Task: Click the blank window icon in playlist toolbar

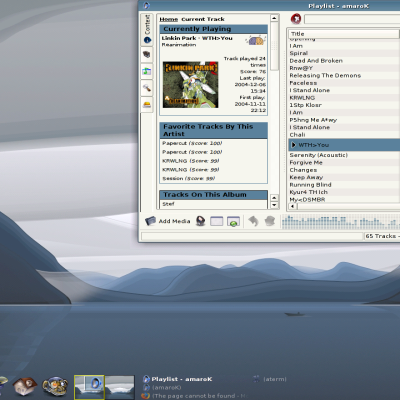Action: pyautogui.click(x=217, y=221)
